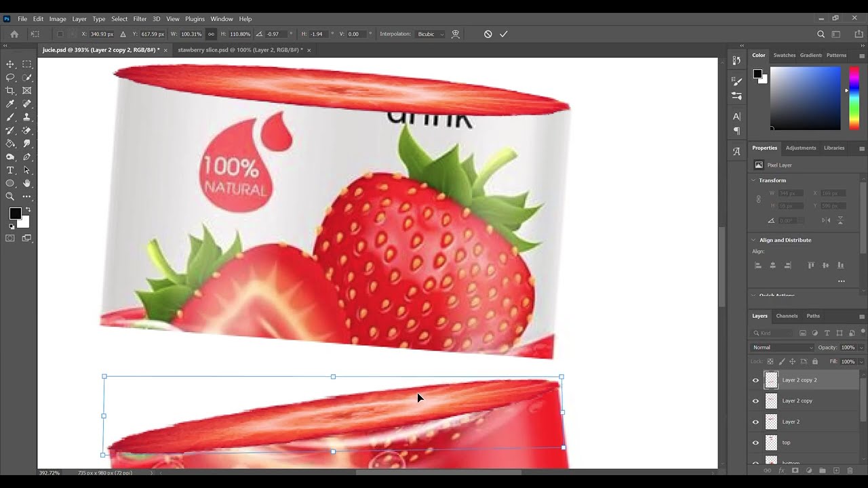Select the Pen tool

pos(27,157)
